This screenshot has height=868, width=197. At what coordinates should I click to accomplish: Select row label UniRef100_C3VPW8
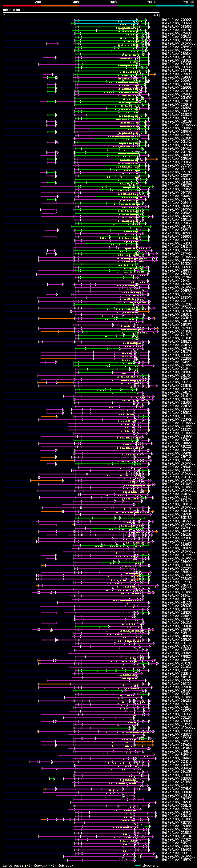point(177,250)
